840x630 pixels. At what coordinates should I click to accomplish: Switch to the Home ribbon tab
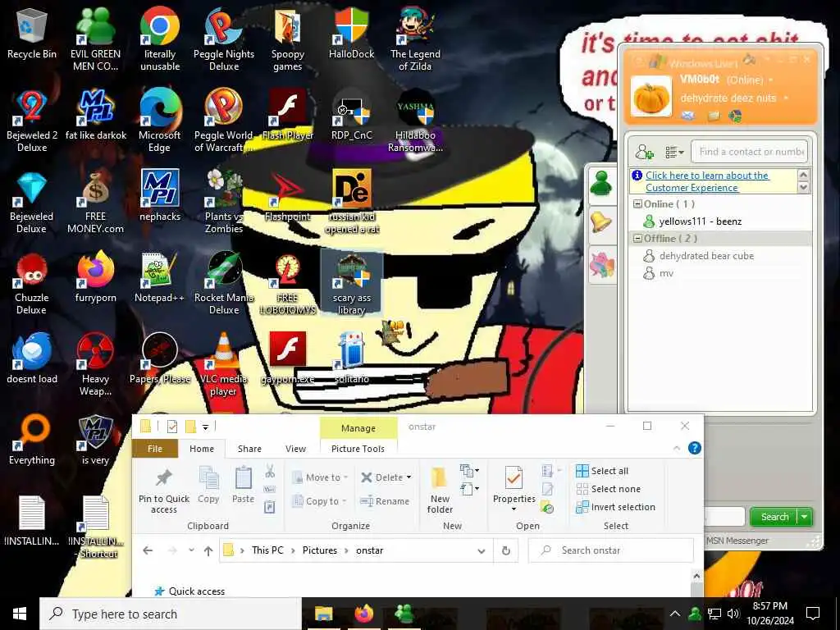(202, 449)
